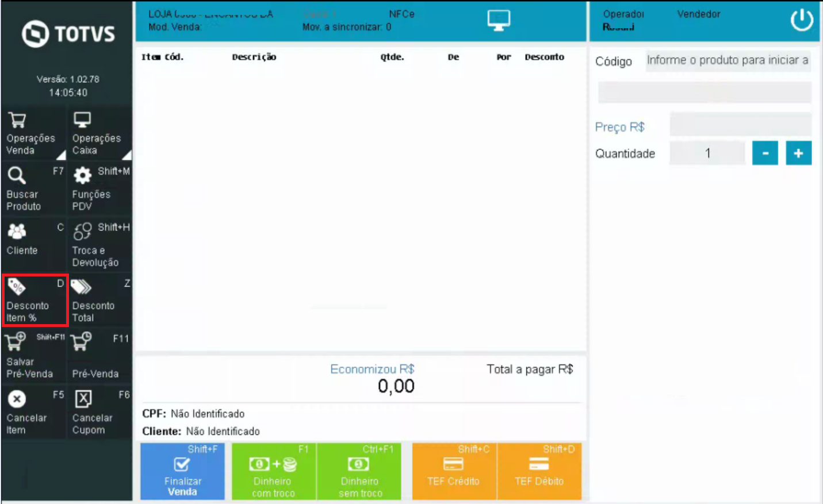823x504 pixels.
Task: Click the 0,00 economizou value
Action: click(x=396, y=386)
